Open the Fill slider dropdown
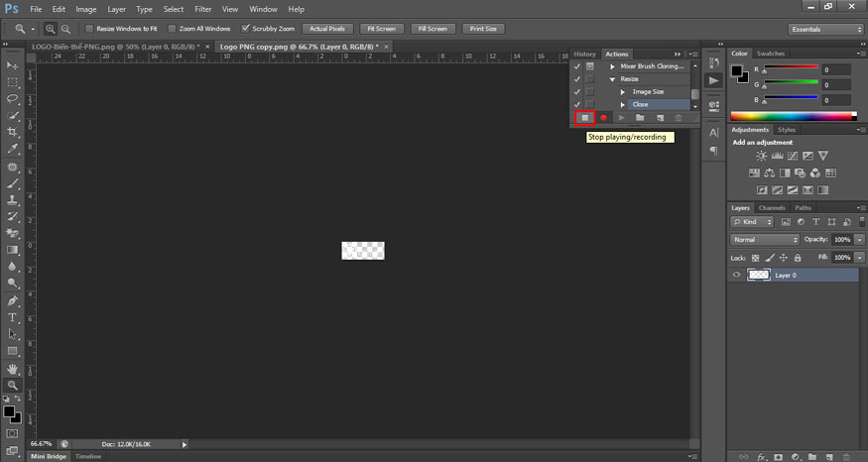This screenshot has width=868, height=462. coord(859,258)
